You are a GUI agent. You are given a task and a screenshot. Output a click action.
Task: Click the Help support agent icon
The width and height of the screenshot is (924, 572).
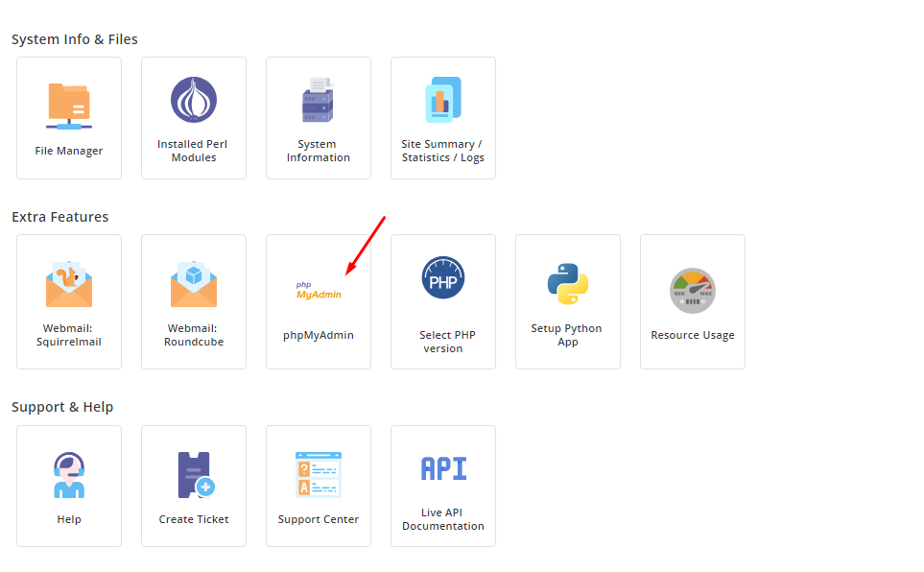68,472
